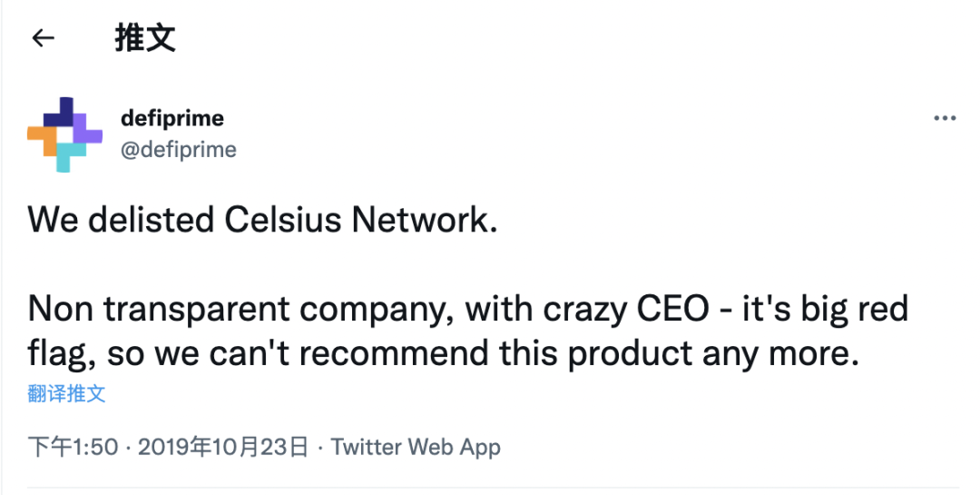Click the defiprime profile avatar
Screen dimensions: 980x495
click(64, 133)
